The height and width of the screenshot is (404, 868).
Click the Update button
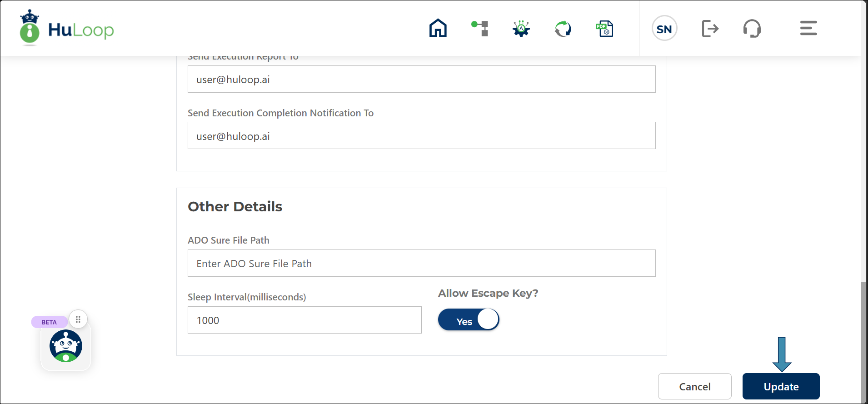781,386
